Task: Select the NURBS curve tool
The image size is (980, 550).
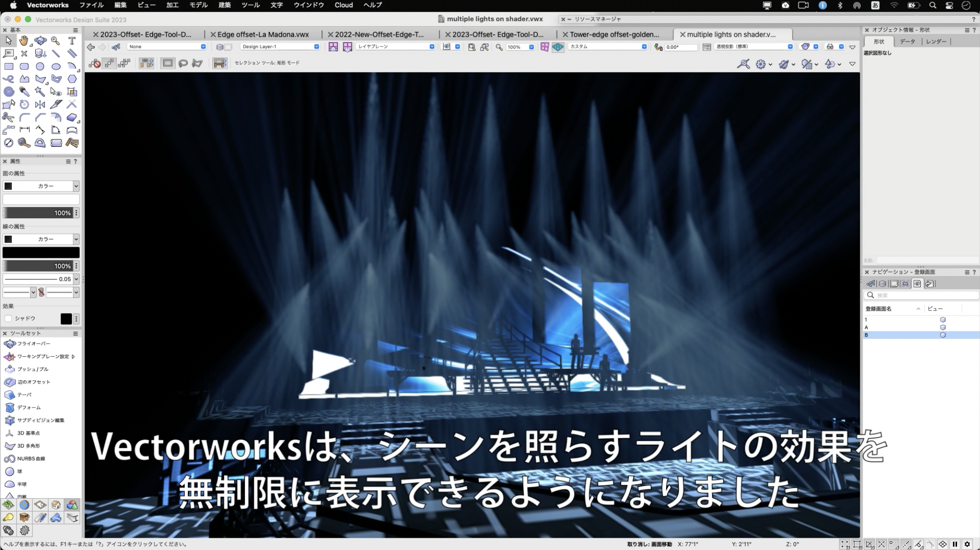Action: (x=26, y=458)
